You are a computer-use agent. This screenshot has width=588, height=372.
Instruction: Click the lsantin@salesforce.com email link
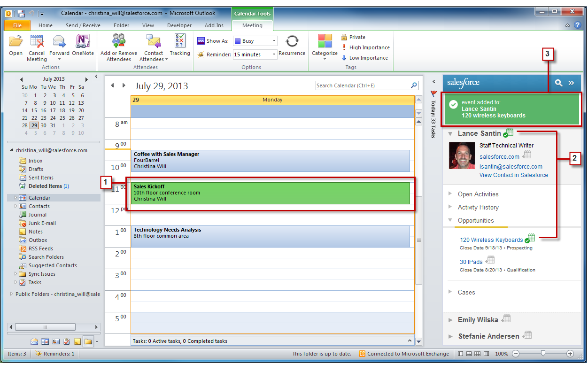511,167
